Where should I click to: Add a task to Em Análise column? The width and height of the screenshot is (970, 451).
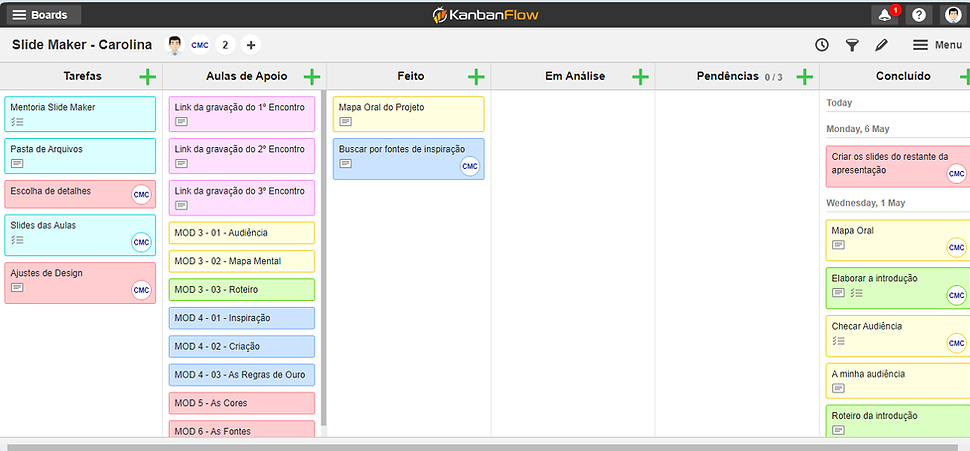tap(640, 77)
